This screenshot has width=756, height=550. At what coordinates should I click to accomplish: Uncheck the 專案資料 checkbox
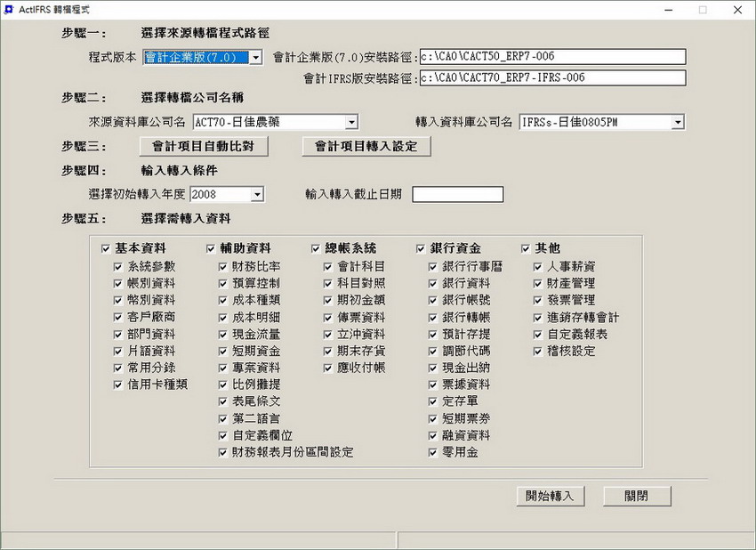[x=222, y=368]
